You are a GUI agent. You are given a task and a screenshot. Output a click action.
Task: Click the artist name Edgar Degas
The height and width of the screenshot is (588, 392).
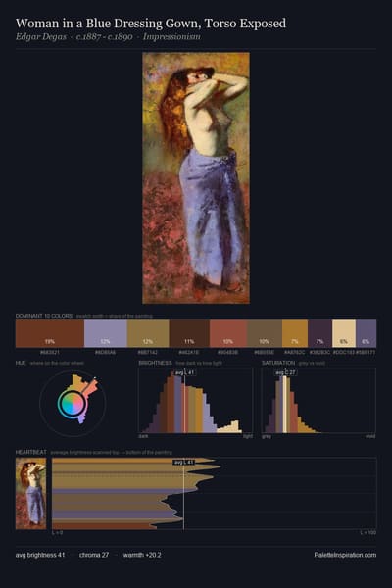click(x=41, y=37)
